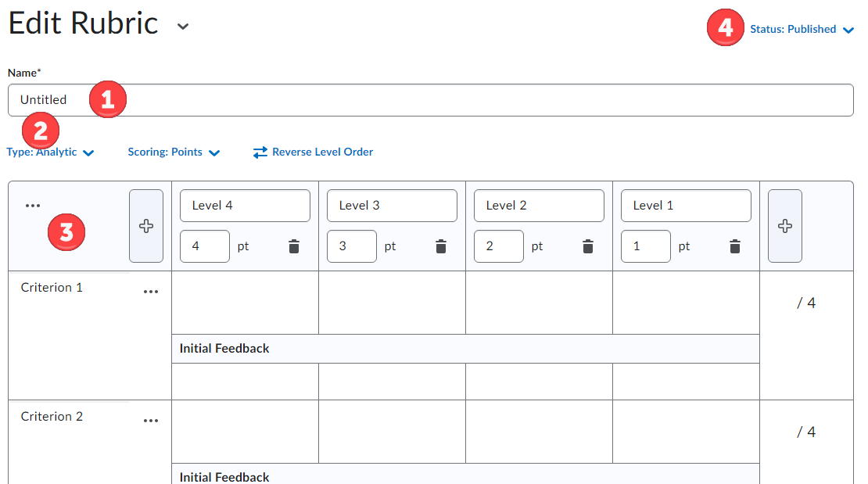Open the Scoring: Points dropdown

click(174, 152)
